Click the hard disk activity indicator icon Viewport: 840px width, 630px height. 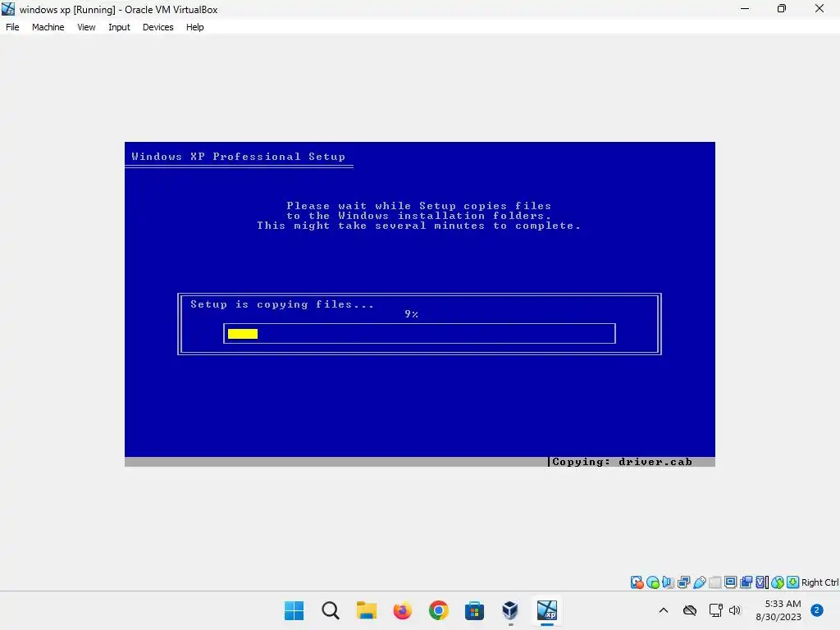pos(637,582)
